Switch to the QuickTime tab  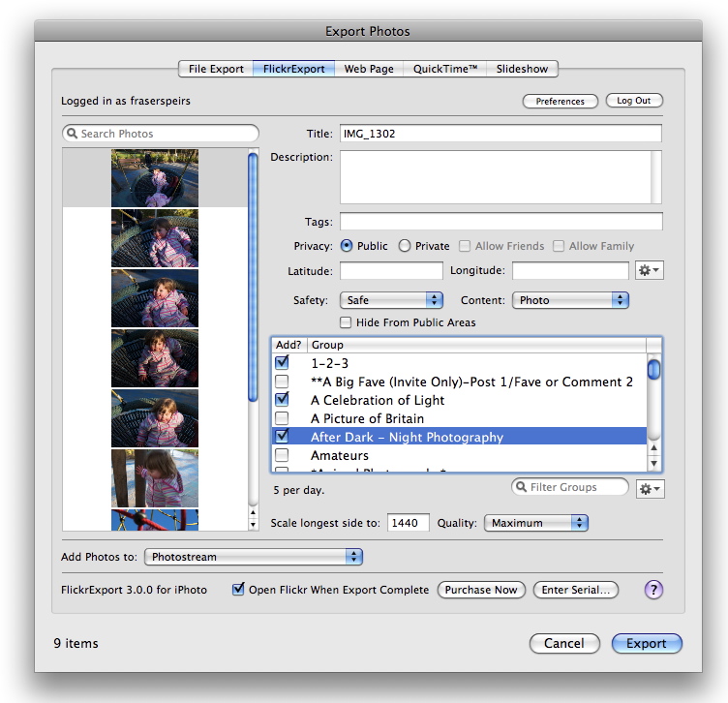coord(444,69)
